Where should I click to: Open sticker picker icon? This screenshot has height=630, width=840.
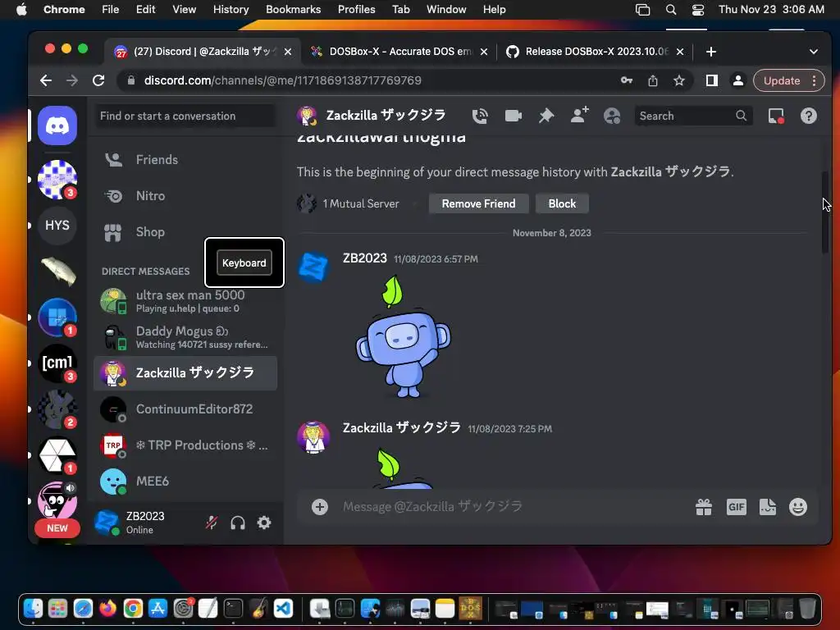(768, 507)
